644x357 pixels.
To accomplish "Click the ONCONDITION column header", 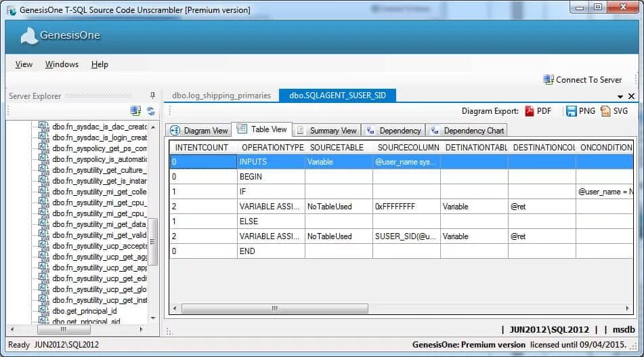I will pos(605,148).
